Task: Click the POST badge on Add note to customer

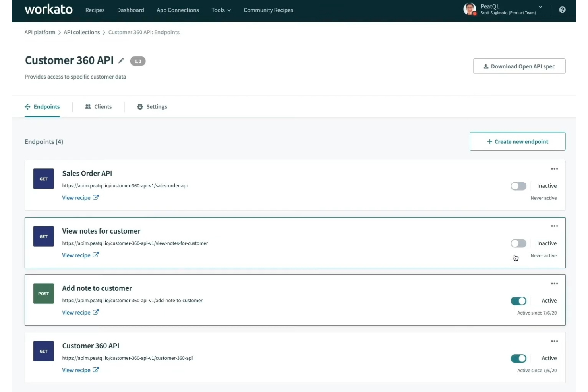Action: pyautogui.click(x=43, y=294)
